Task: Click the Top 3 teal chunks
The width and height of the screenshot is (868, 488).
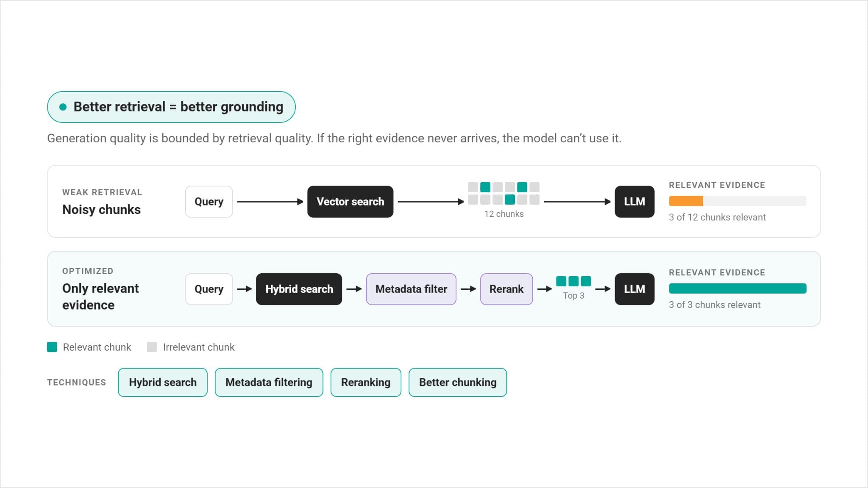Action: click(573, 281)
